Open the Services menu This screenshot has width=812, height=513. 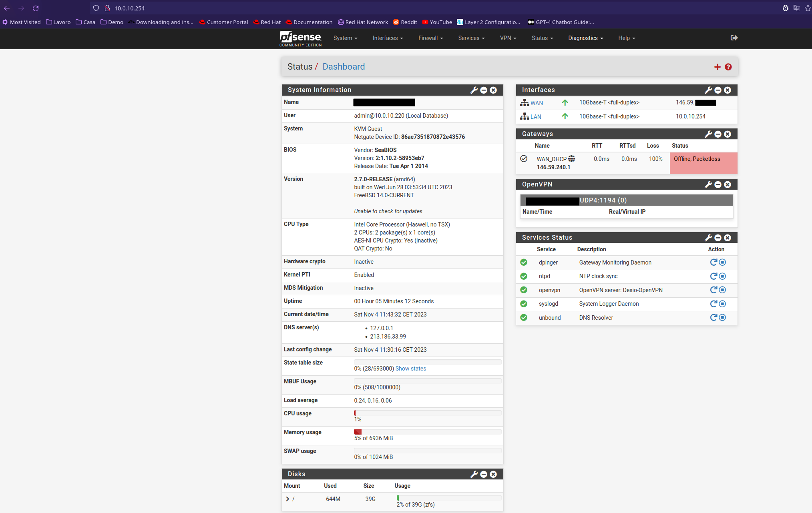point(471,38)
